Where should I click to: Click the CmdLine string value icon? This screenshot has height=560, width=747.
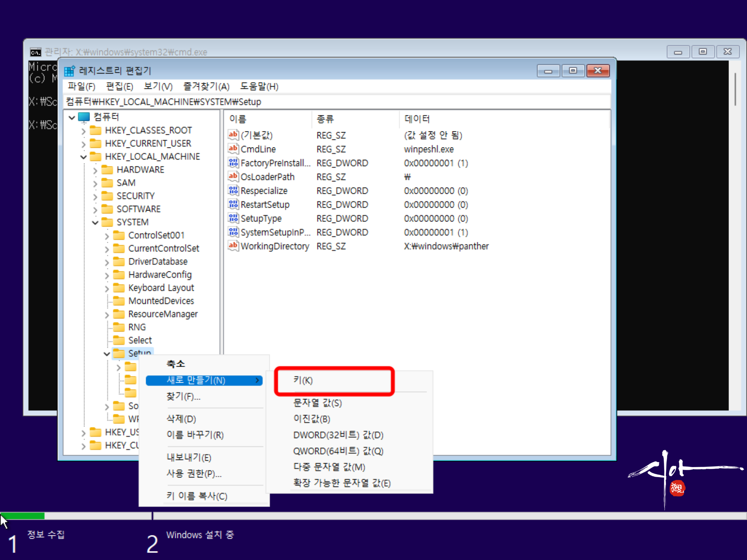(233, 149)
